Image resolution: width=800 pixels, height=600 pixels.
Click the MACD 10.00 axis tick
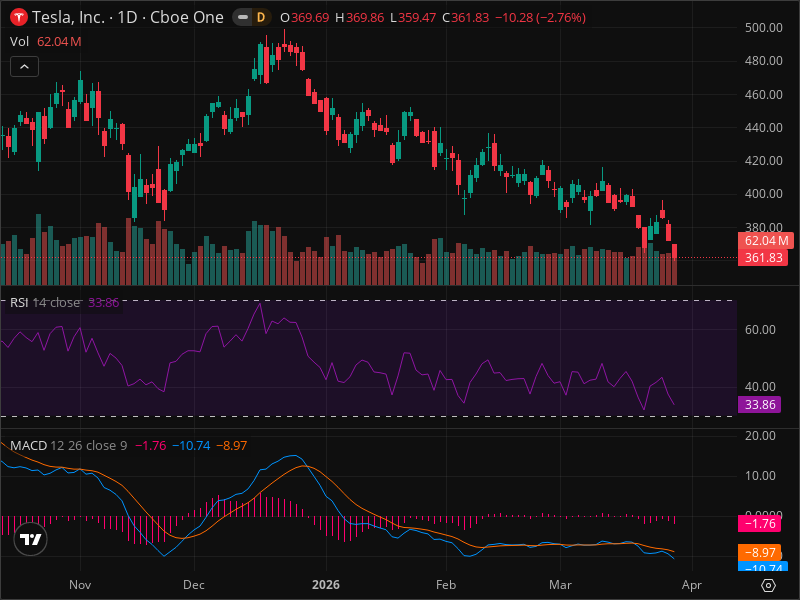(760, 476)
